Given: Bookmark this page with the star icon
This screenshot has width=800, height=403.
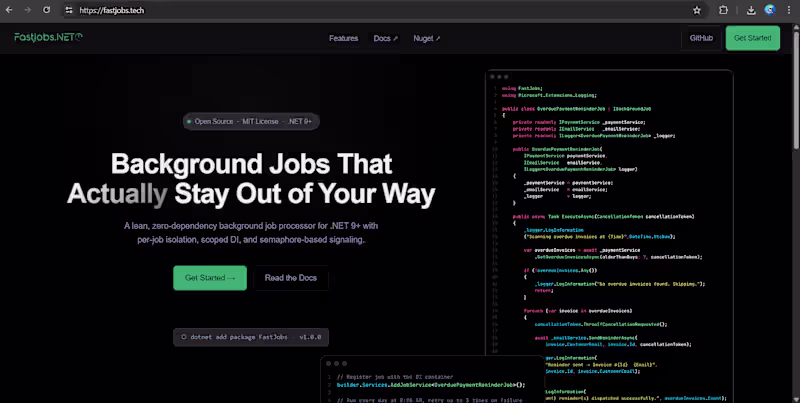Looking at the screenshot, I should point(696,10).
